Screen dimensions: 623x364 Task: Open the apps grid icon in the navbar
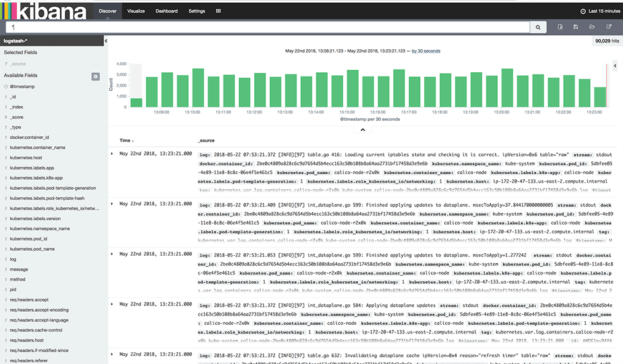pyautogui.click(x=218, y=11)
